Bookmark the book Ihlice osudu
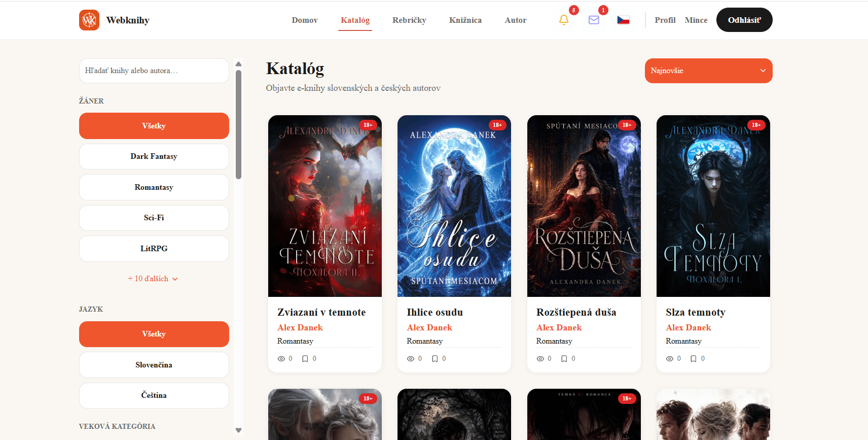The image size is (868, 440). [x=435, y=359]
